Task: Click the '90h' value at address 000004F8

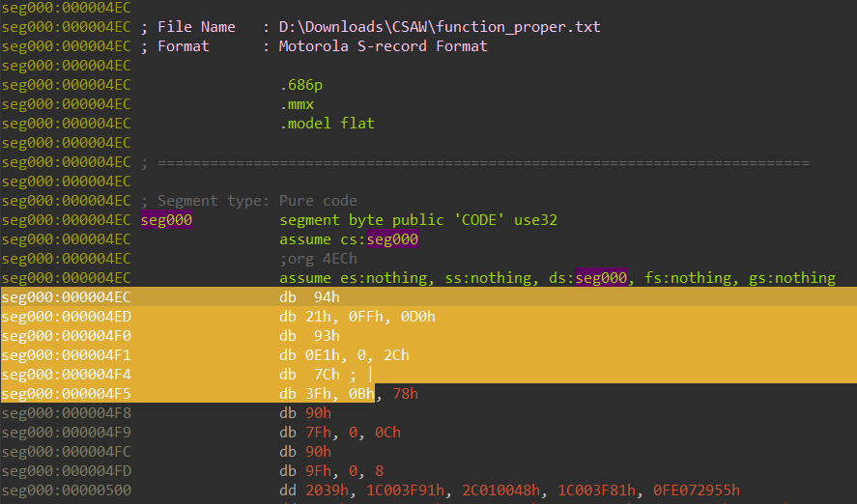Action: click(318, 413)
